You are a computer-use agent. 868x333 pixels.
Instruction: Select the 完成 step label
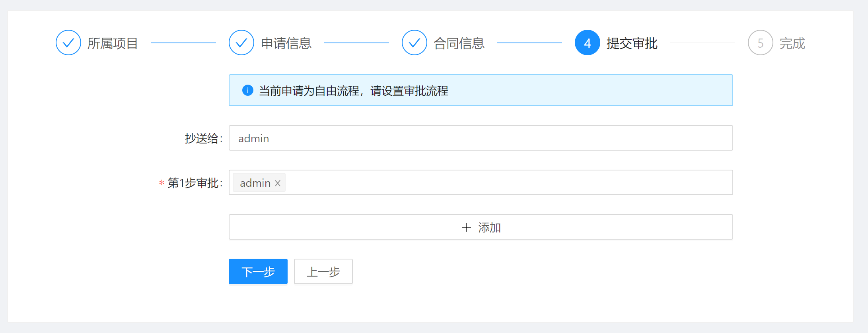792,43
